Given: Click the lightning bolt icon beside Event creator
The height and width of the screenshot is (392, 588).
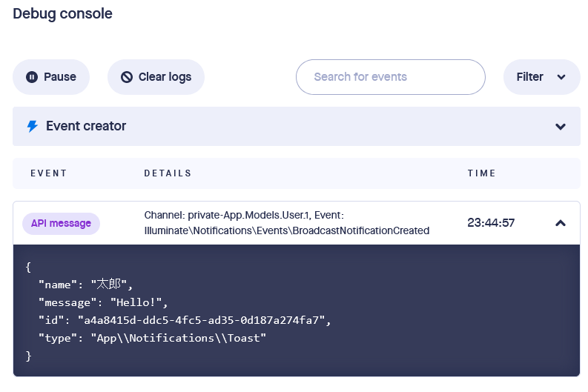Looking at the screenshot, I should (32, 127).
